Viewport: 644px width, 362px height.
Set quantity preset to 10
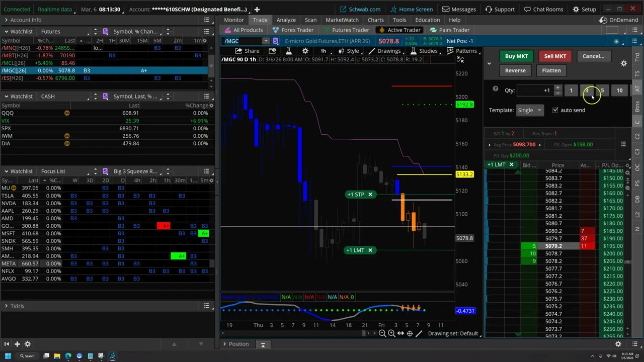[619, 90]
